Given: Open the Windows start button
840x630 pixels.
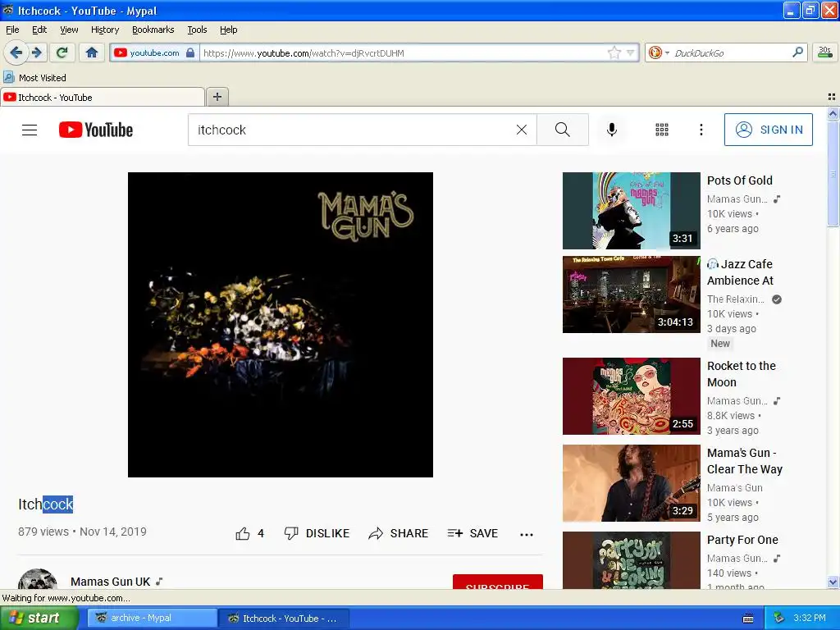Looking at the screenshot, I should pos(39,618).
